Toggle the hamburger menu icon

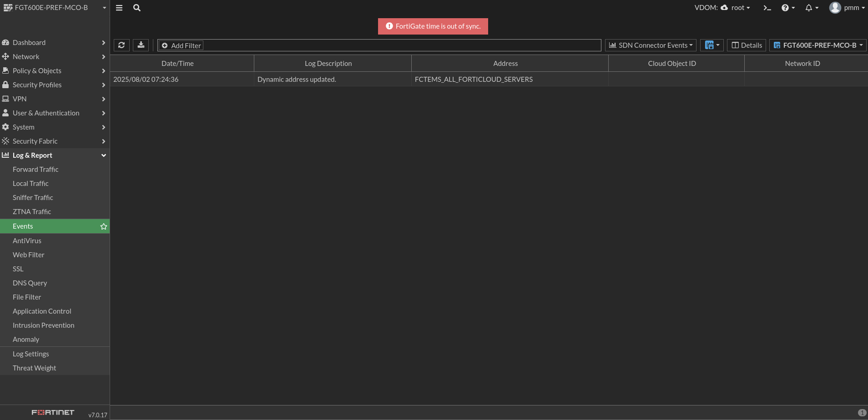pos(119,8)
